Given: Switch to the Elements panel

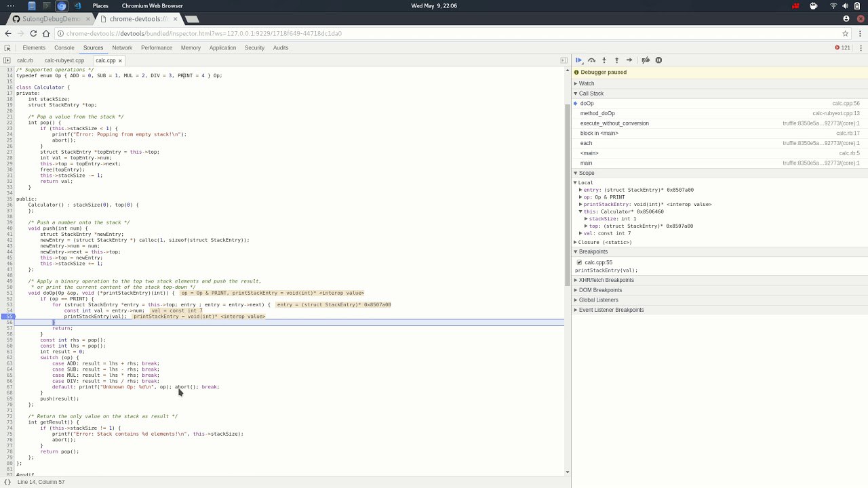Looking at the screenshot, I should click(34, 48).
